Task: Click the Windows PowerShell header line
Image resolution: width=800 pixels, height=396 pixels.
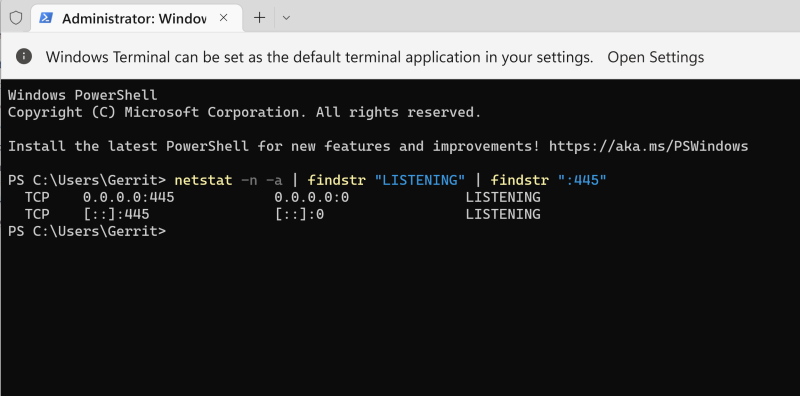Action: 83,95
